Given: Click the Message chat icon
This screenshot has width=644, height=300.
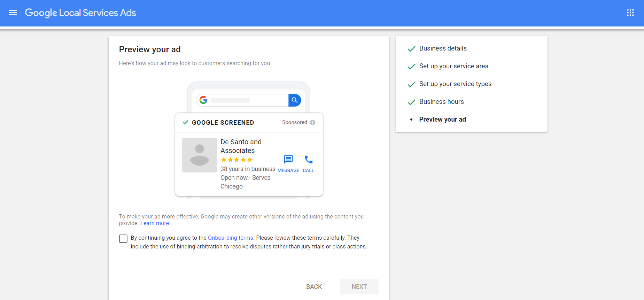Looking at the screenshot, I should tap(288, 160).
